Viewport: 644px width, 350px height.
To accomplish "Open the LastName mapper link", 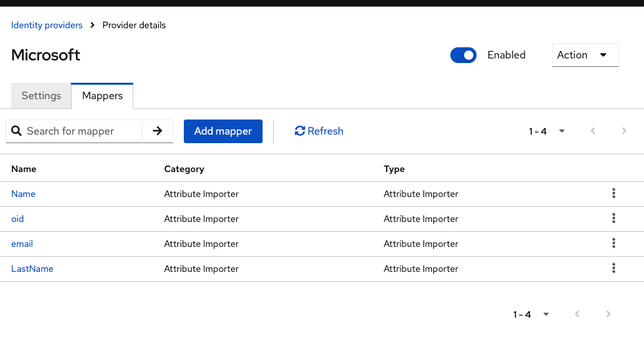I will (x=32, y=269).
